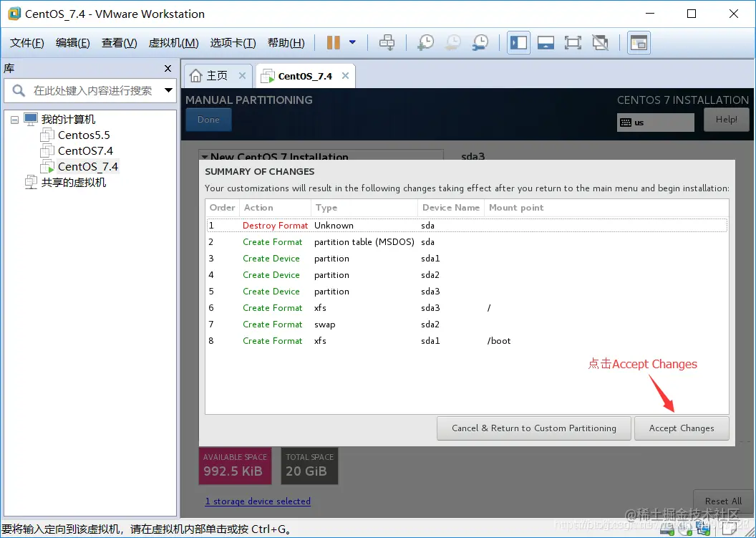
Task: Open the library search filter dropdown
Action: [168, 90]
